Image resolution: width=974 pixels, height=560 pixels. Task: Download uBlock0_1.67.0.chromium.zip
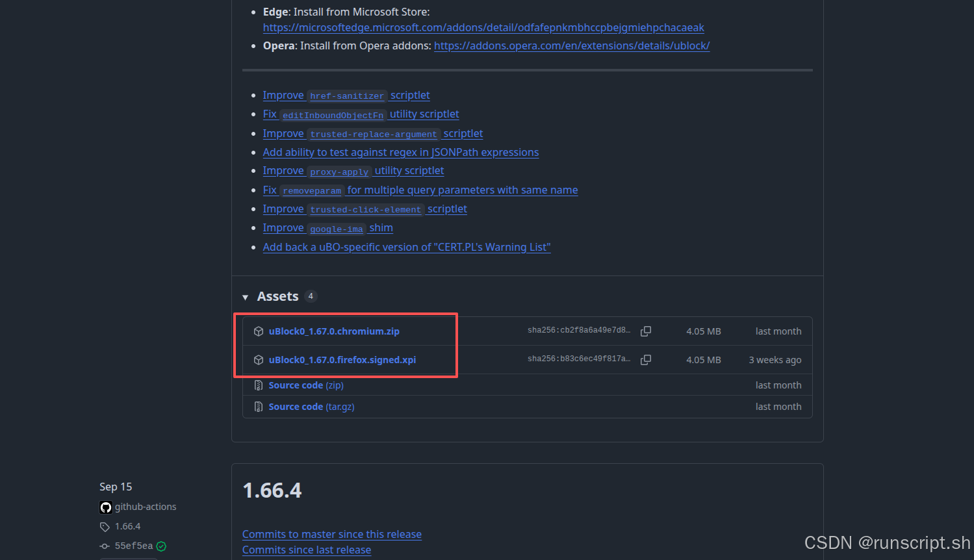click(x=334, y=331)
